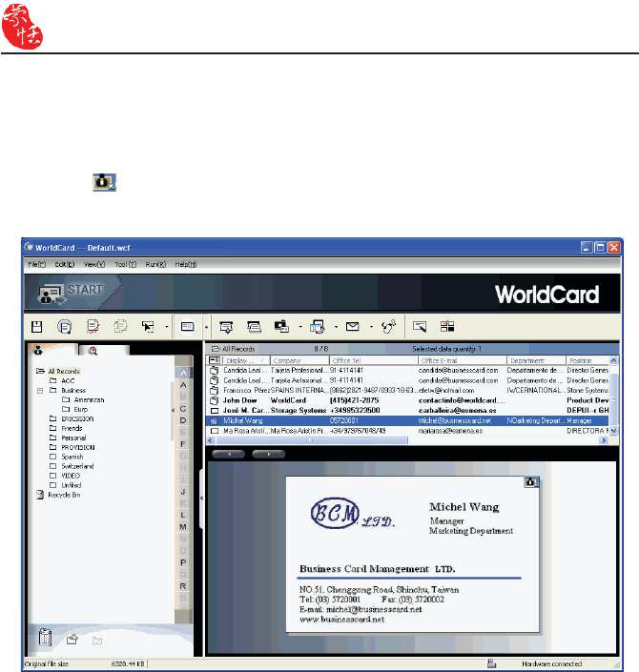Click the grayed-out sync cards toolbar icon
This screenshot has height=672, width=639.
pyautogui.click(x=120, y=327)
